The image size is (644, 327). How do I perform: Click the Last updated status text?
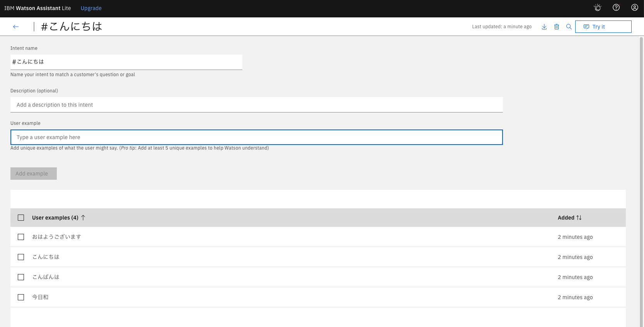click(502, 27)
